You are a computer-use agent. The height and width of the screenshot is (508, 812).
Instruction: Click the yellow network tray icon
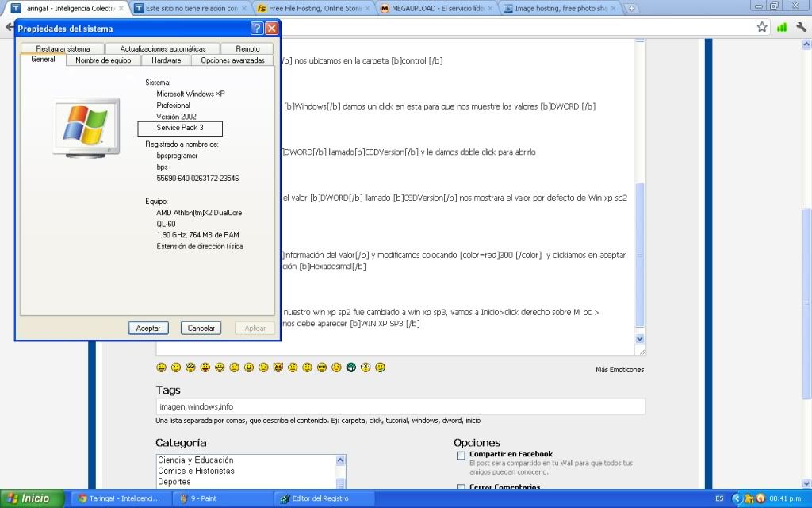coord(749,498)
